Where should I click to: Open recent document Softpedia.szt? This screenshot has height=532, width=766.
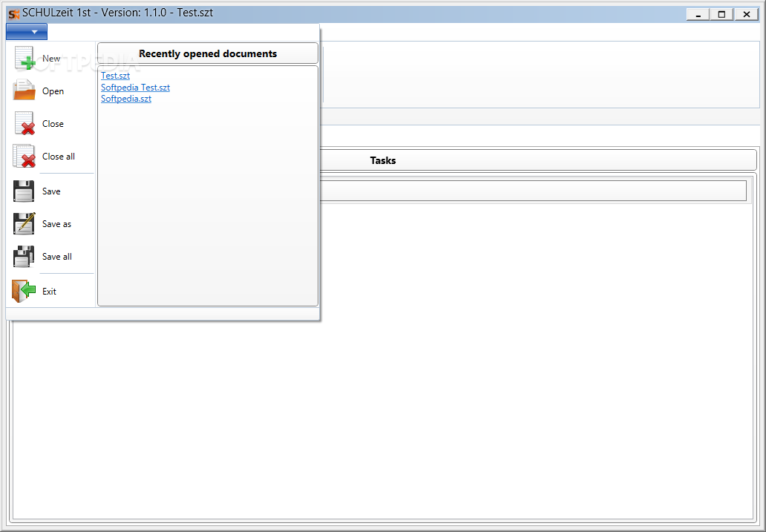tap(126, 99)
